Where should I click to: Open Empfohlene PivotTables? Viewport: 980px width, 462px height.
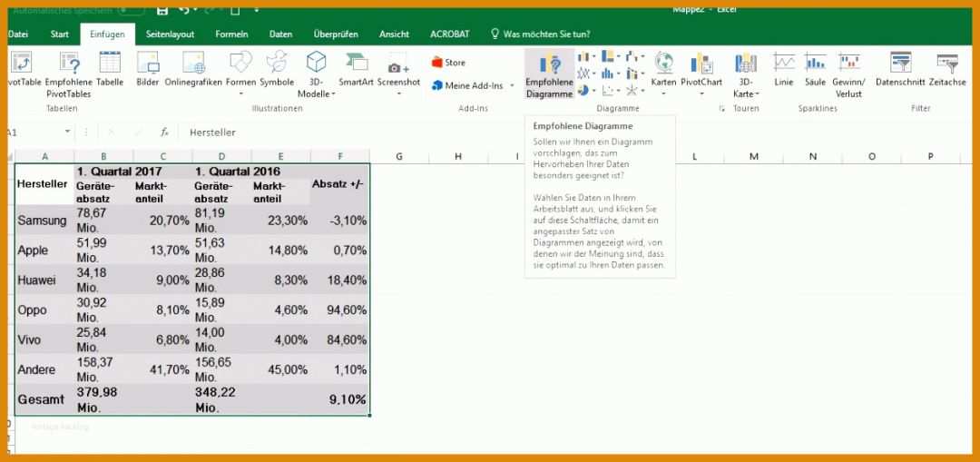(69, 75)
